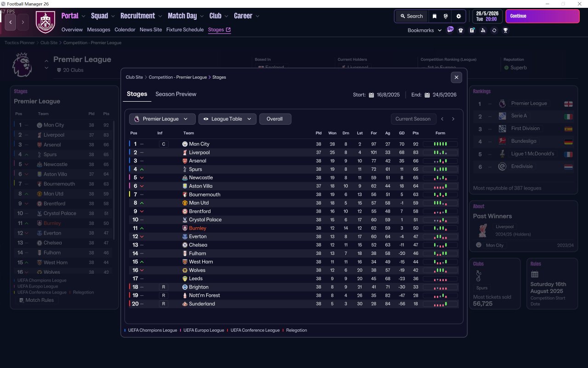The height and width of the screenshot is (368, 588).
Task: Open Match Rules in left panel
Action: (36, 300)
